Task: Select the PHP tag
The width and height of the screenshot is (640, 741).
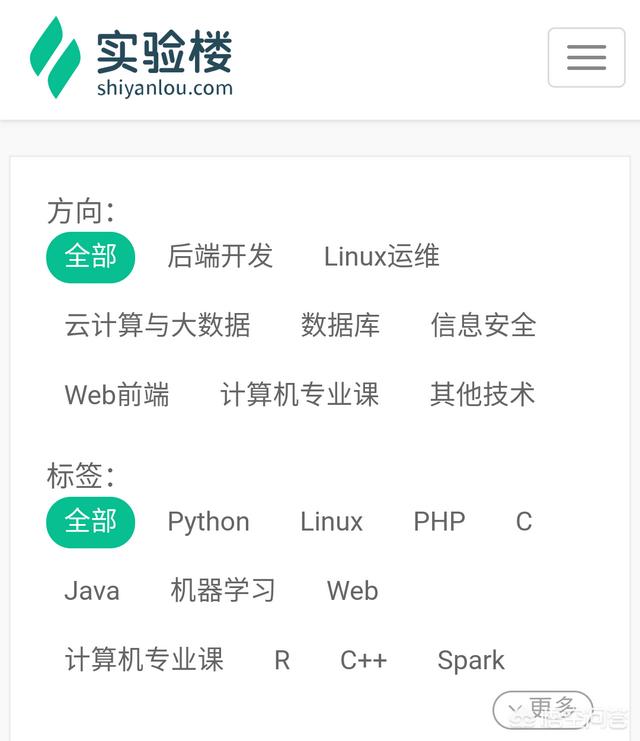Action: click(439, 522)
